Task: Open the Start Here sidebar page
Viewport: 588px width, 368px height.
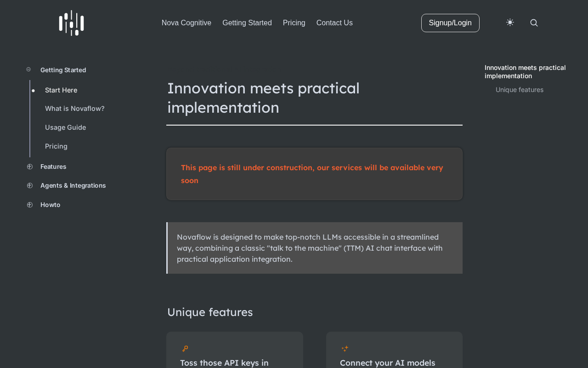Action: point(61,90)
